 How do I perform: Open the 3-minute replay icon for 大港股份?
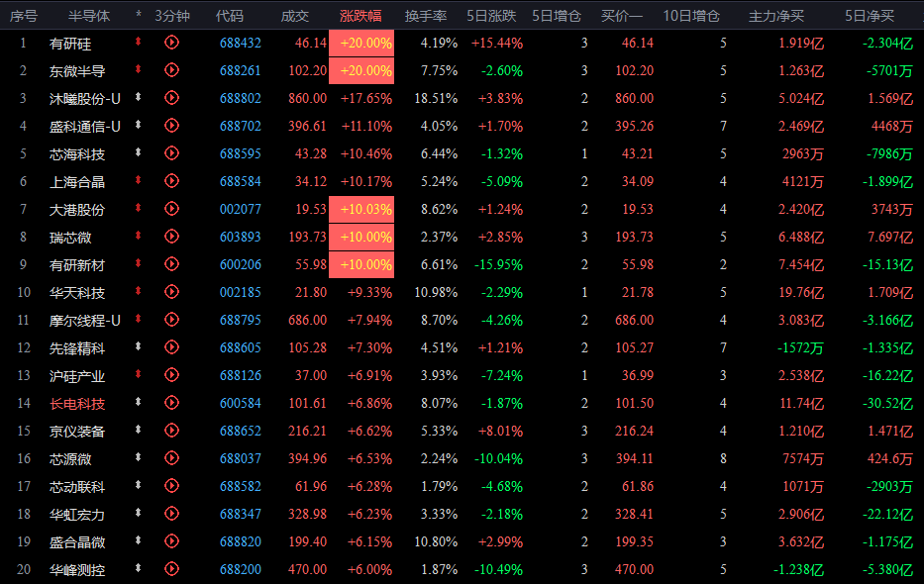tap(171, 209)
